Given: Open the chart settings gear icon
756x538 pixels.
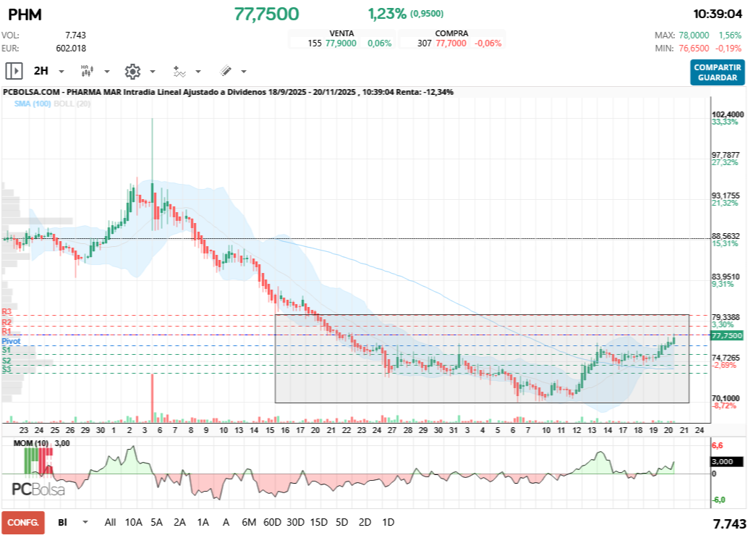Looking at the screenshot, I should [x=132, y=71].
